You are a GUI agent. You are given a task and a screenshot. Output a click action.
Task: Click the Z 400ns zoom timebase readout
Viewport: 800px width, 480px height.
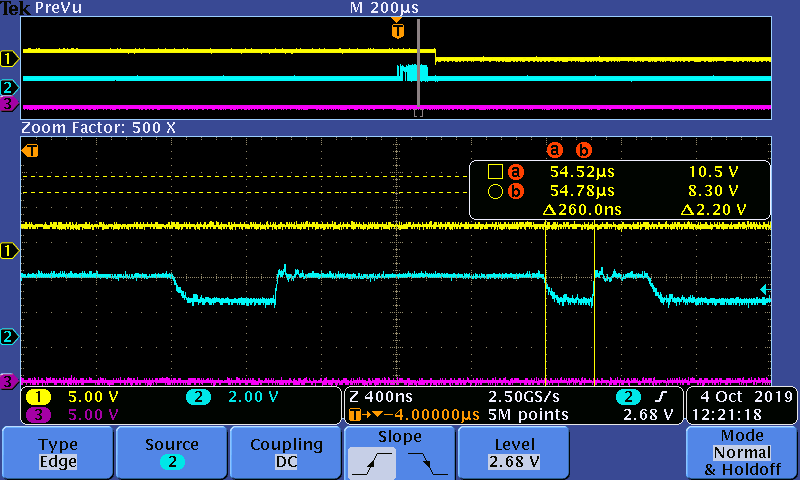tap(381, 397)
